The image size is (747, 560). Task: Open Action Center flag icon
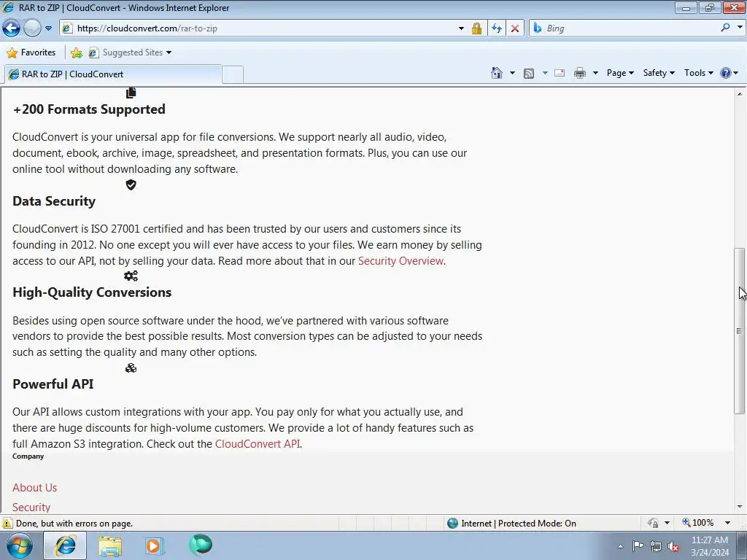click(638, 545)
